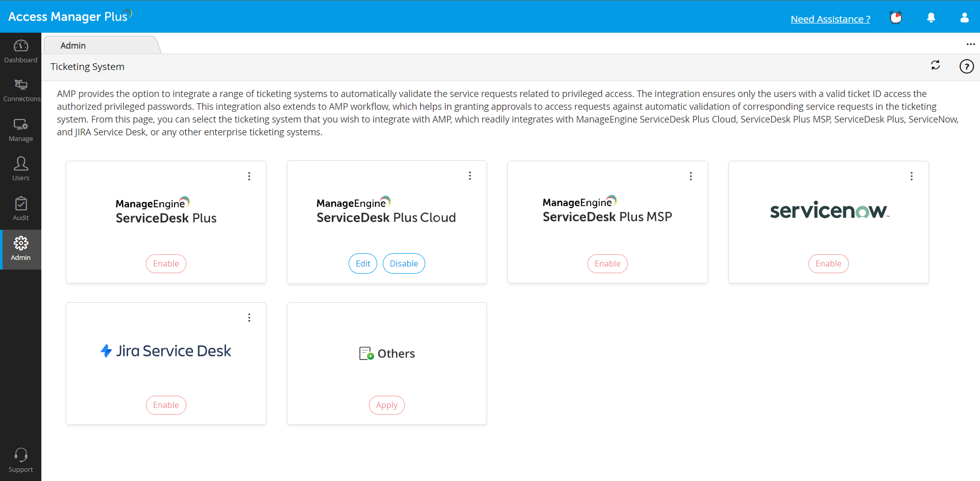Open the user profile icon
The width and height of the screenshot is (980, 481).
[x=964, y=18]
